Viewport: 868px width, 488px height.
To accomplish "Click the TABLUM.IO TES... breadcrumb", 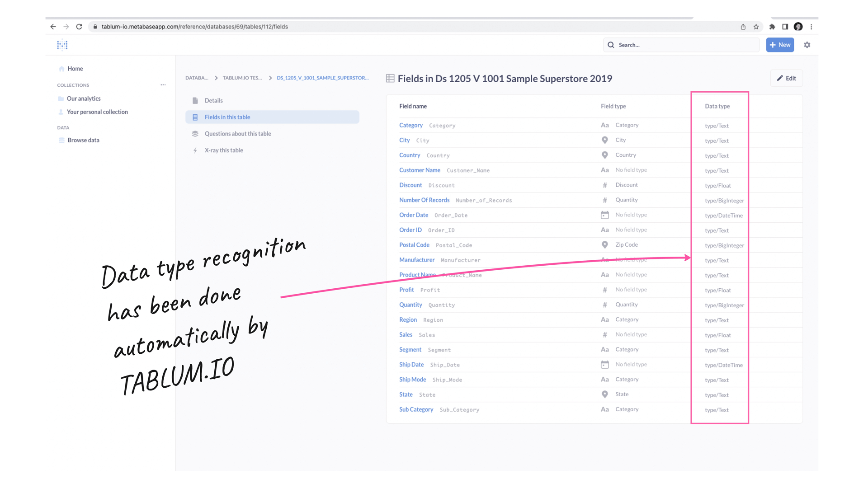I will click(242, 78).
